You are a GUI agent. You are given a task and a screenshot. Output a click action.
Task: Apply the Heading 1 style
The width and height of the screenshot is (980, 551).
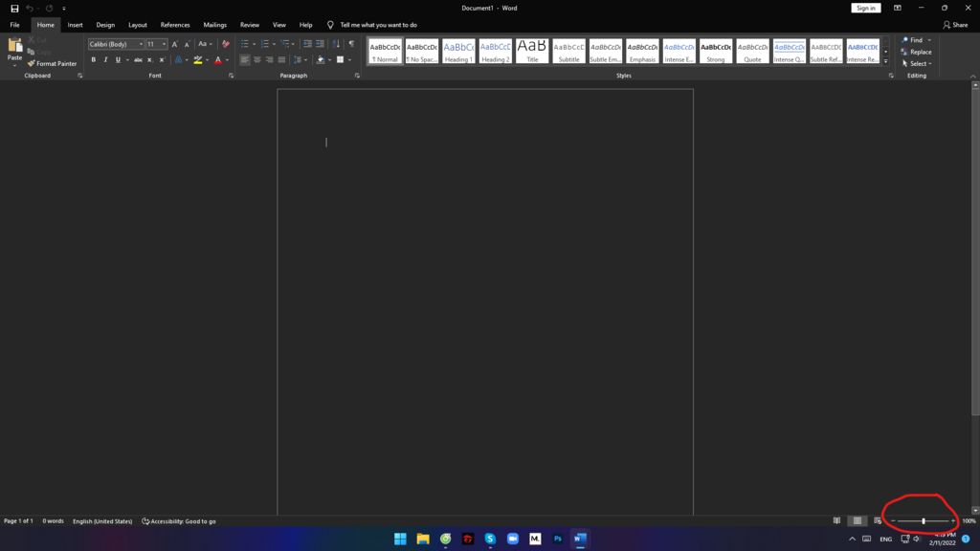tap(458, 52)
